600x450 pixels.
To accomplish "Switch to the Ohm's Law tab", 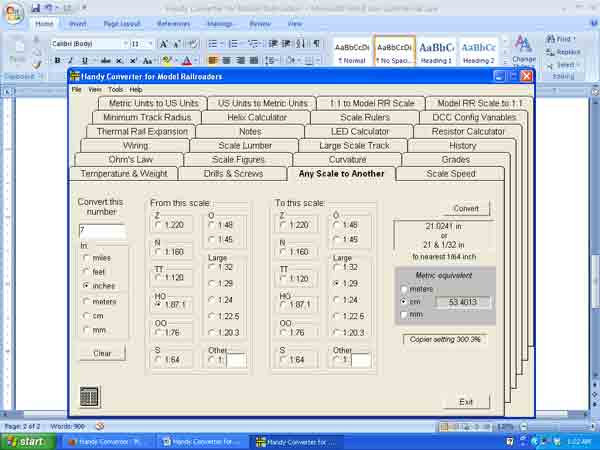I will (x=130, y=160).
